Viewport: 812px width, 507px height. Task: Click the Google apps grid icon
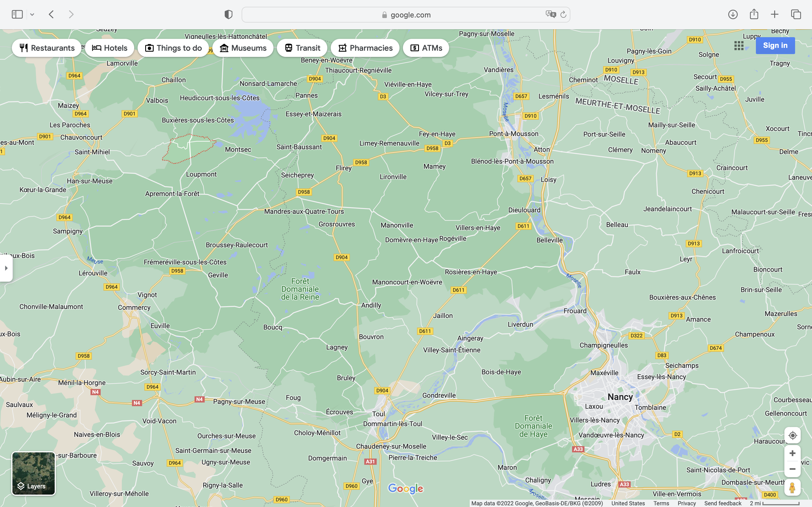(x=738, y=46)
